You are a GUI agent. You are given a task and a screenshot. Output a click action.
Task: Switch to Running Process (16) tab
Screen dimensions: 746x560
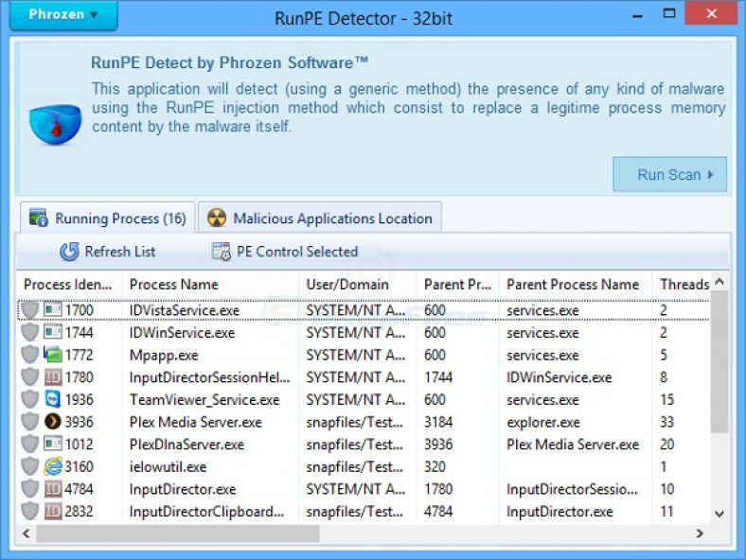(107, 219)
